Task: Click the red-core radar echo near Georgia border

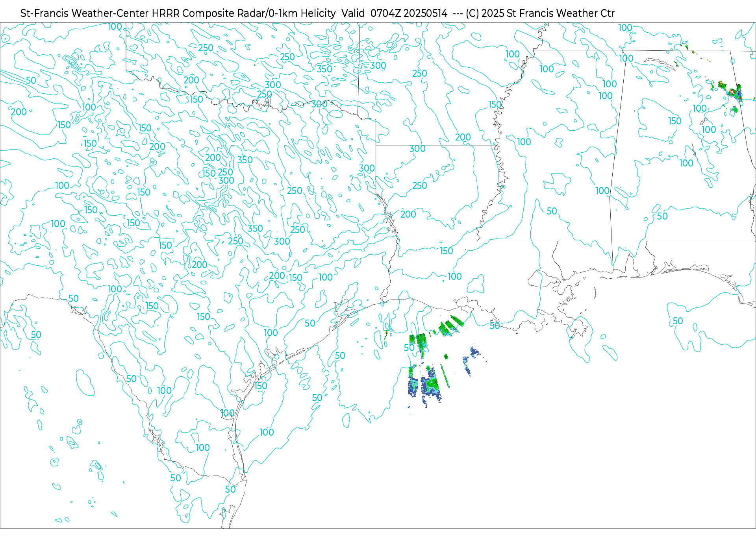Action: 732,92
